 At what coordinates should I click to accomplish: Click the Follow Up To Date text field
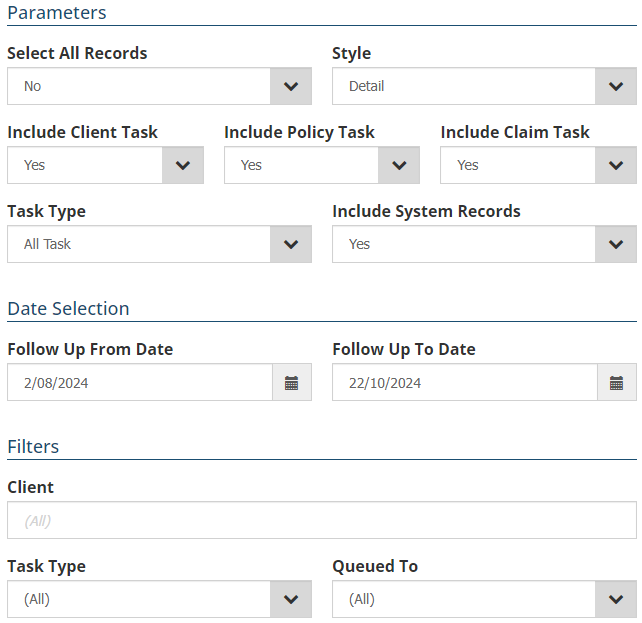click(x=464, y=383)
